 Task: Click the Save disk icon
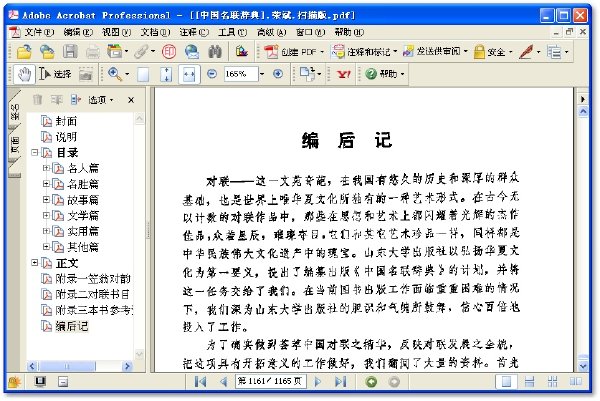click(x=70, y=51)
